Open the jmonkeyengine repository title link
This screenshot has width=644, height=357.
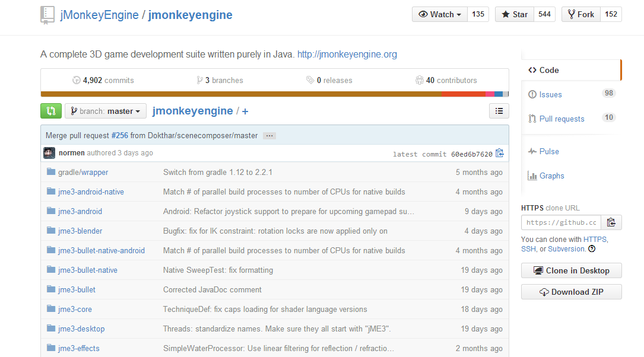(x=190, y=15)
